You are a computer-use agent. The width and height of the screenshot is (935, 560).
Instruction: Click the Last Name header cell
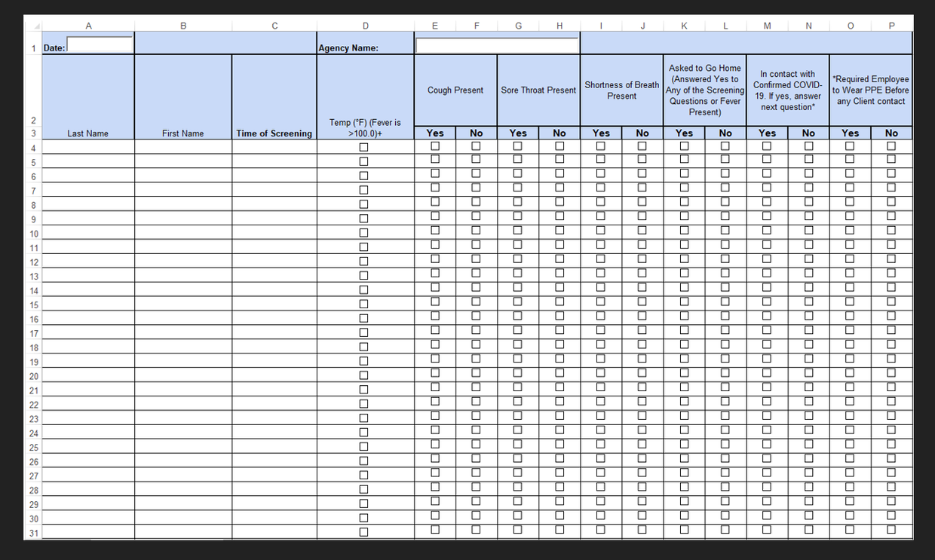pos(88,133)
